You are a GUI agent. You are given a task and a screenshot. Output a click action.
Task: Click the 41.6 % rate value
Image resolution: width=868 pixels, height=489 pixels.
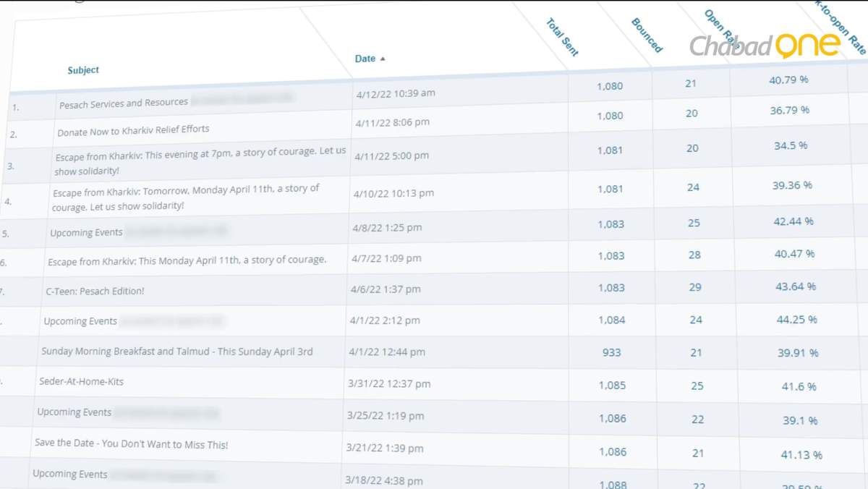(799, 386)
